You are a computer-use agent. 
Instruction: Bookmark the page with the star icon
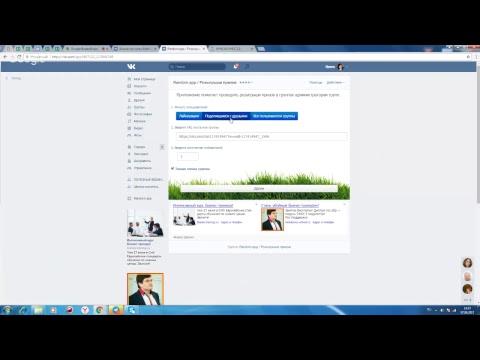coord(468,57)
